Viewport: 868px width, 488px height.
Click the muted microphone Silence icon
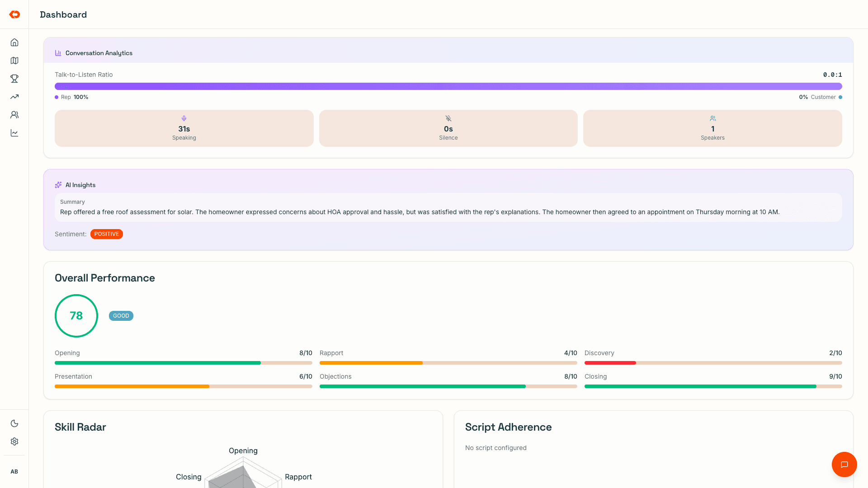[448, 118]
